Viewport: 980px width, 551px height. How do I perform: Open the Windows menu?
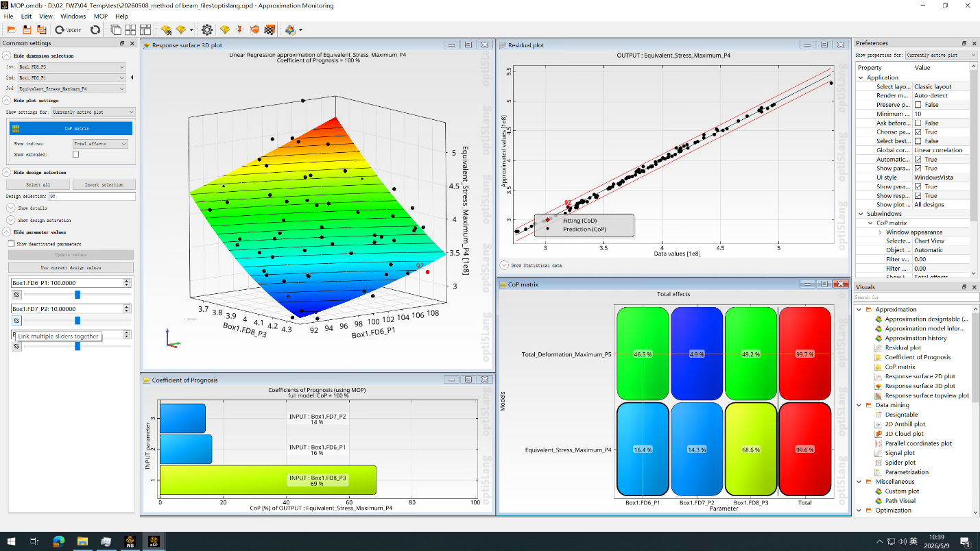click(73, 16)
